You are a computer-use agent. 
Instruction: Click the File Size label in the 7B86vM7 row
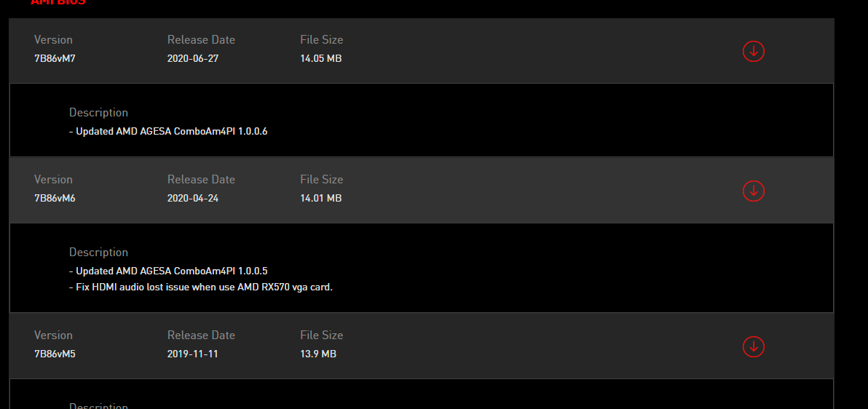click(x=322, y=40)
